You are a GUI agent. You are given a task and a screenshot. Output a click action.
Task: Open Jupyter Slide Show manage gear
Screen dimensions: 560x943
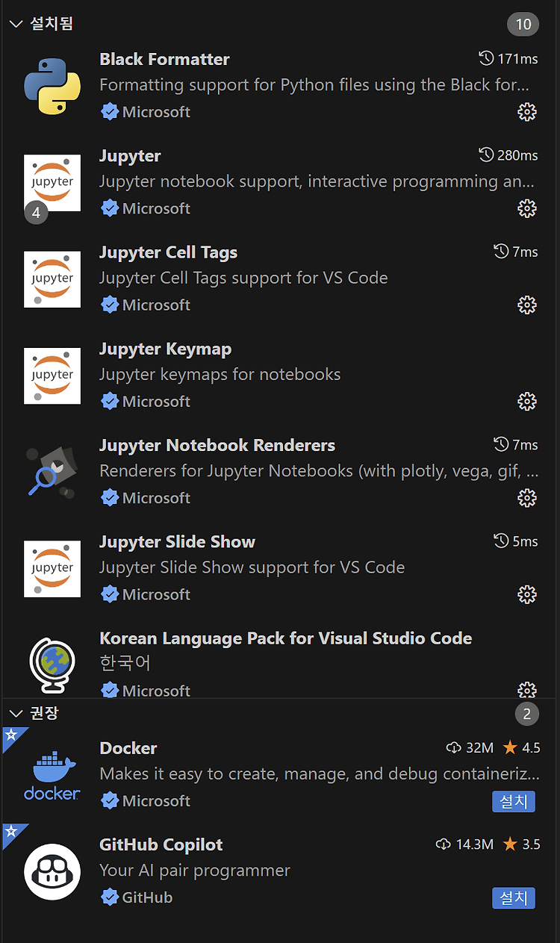[527, 594]
